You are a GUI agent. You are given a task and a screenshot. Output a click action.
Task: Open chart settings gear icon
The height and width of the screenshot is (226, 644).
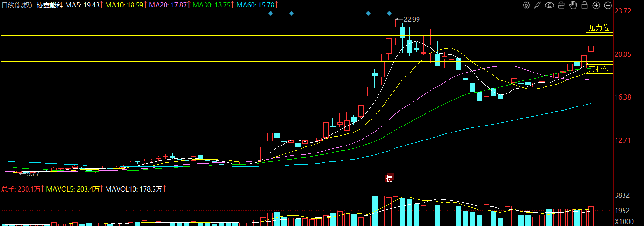point(526,5)
